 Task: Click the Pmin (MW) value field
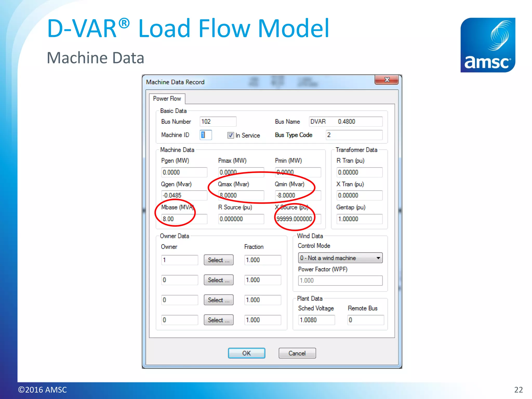point(298,172)
